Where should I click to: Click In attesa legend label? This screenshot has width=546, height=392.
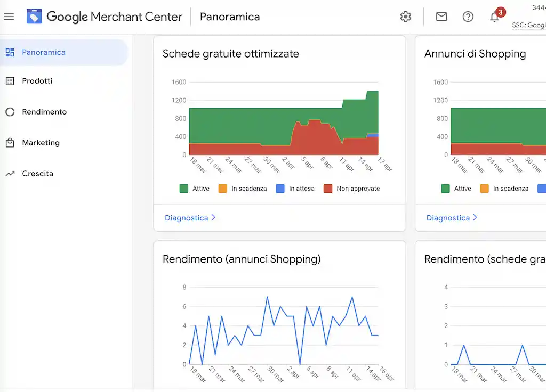point(302,189)
